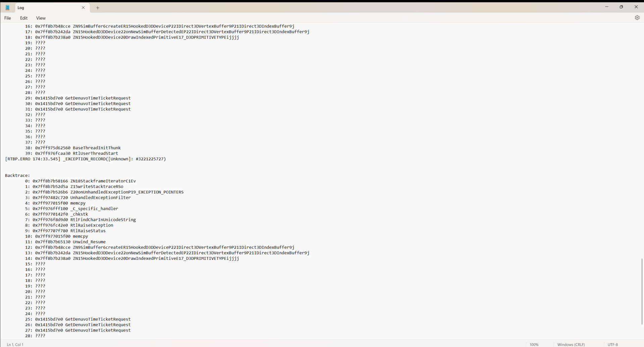Click the 100% zoom level indicator
Image resolution: width=644 pixels, height=347 pixels.
click(534, 344)
